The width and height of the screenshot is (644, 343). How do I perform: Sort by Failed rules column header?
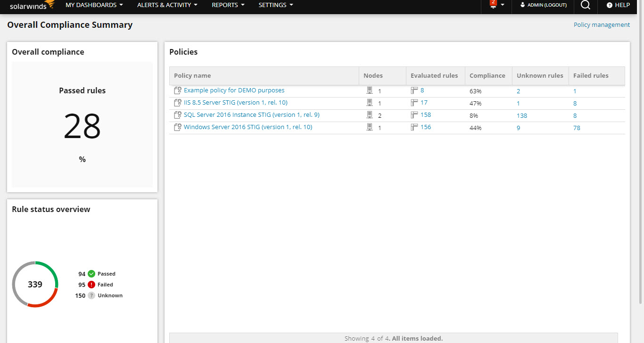point(597,76)
